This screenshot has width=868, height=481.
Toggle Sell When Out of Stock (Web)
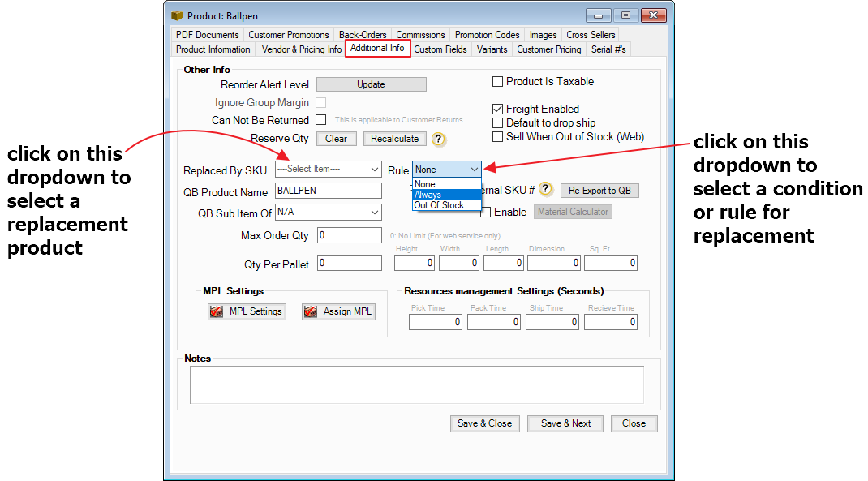(x=498, y=137)
